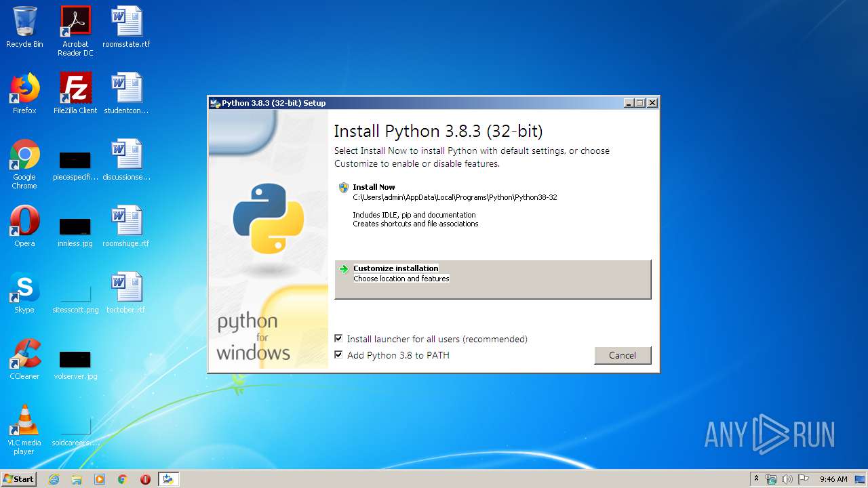Screen dimensions: 868x488
Task: Click the volume speaker tray icon
Action: coord(787,479)
